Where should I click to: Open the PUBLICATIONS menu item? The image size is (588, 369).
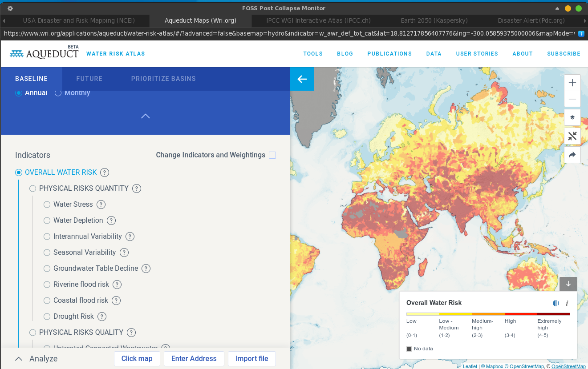(389, 54)
